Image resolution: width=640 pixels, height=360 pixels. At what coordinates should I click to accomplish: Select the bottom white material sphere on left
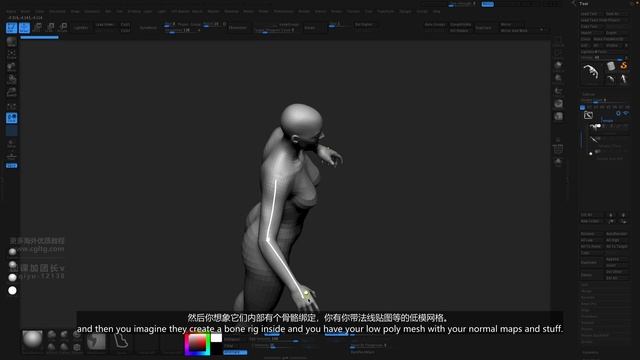click(12, 291)
